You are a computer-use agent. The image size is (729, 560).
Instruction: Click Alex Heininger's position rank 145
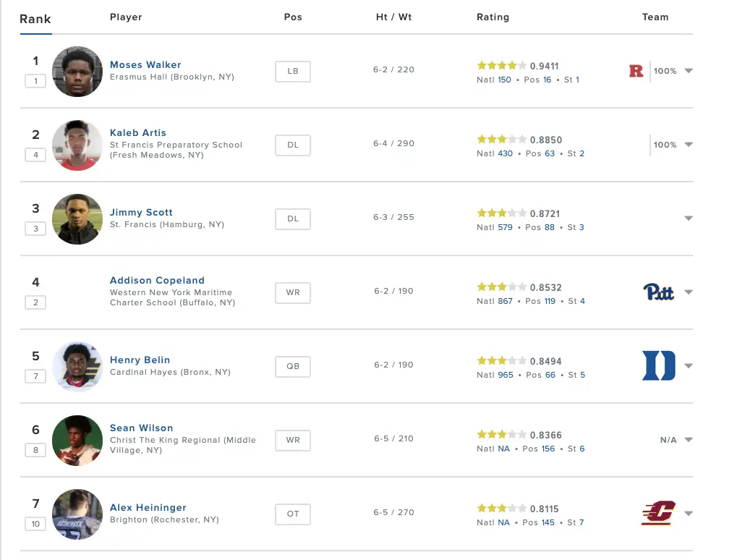[547, 522]
